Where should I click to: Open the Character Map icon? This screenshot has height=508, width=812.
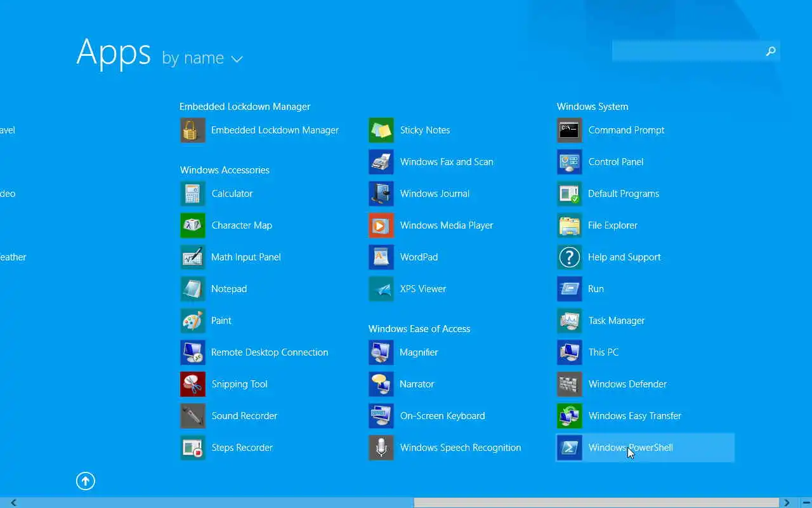click(192, 225)
